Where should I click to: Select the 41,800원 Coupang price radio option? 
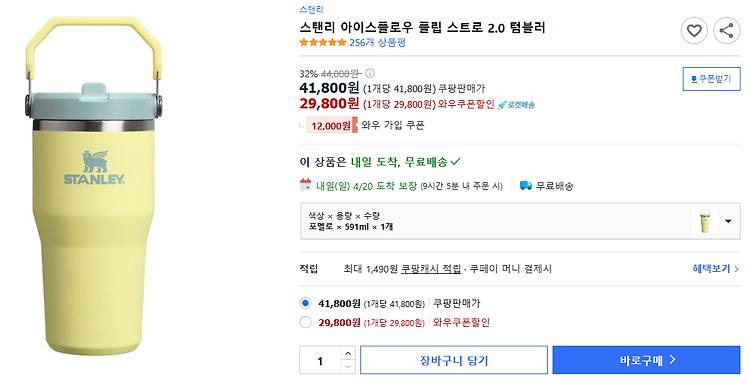(305, 303)
